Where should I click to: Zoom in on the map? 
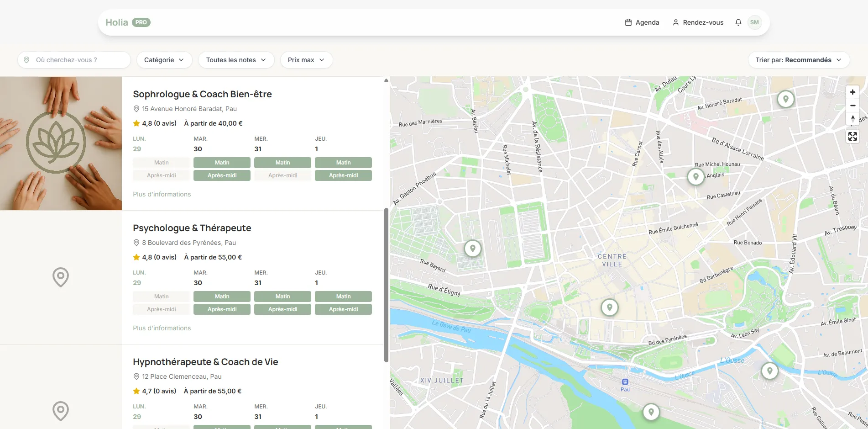[x=852, y=91]
